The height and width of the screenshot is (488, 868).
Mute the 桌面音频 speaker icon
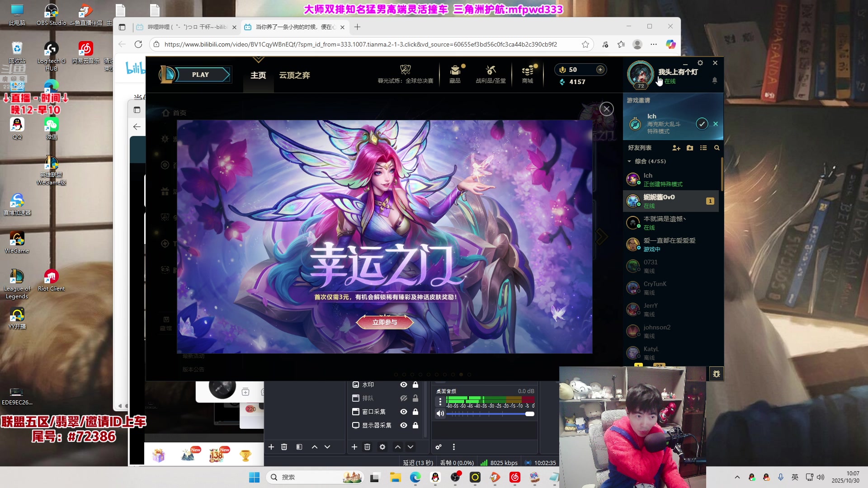point(440,413)
